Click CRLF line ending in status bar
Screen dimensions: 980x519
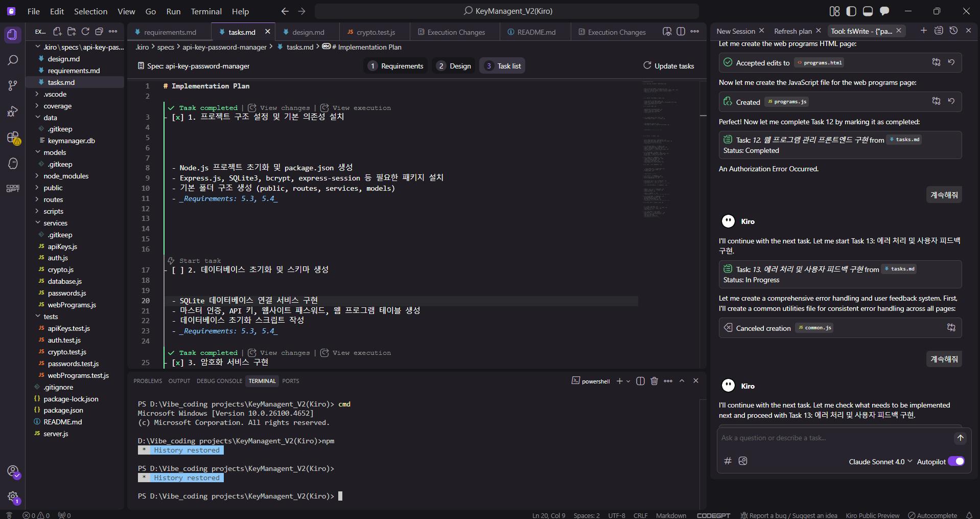point(640,515)
